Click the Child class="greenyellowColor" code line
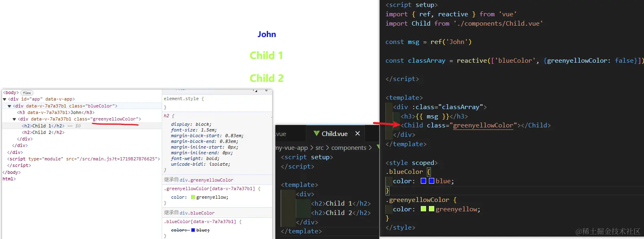The image size is (644, 239). tap(476, 125)
